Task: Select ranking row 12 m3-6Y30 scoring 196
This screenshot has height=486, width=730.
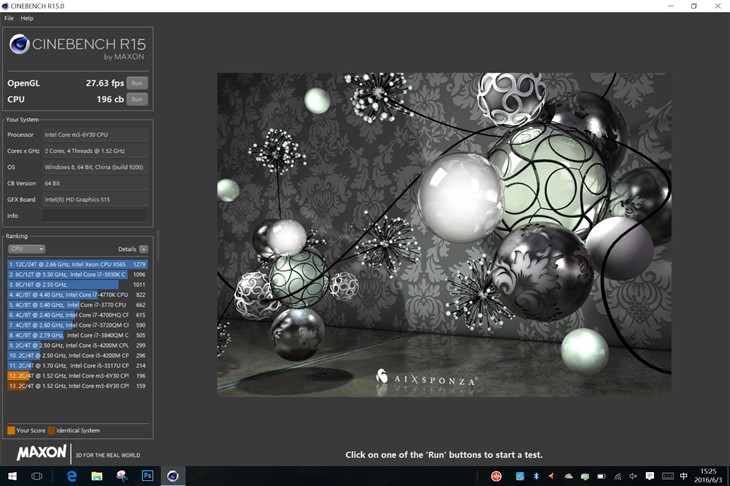Action: coord(77,376)
